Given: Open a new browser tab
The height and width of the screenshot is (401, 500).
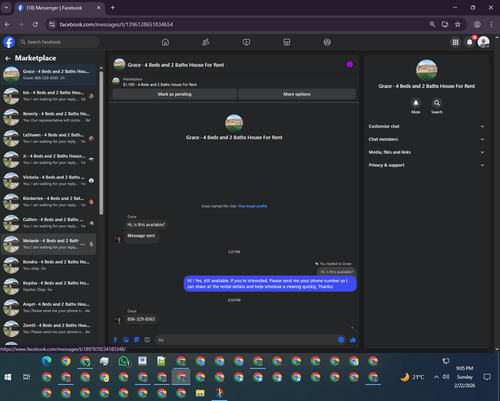Looking at the screenshot, I should click(x=113, y=8).
